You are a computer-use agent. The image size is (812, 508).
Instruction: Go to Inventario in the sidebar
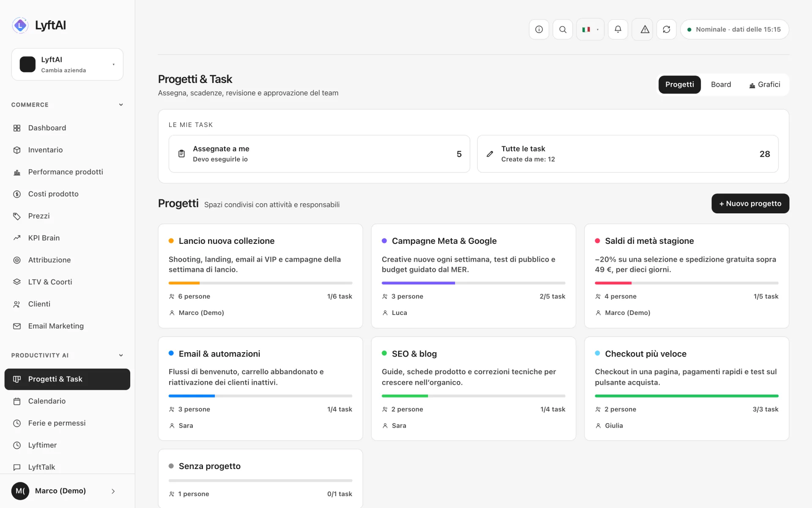click(x=67, y=150)
